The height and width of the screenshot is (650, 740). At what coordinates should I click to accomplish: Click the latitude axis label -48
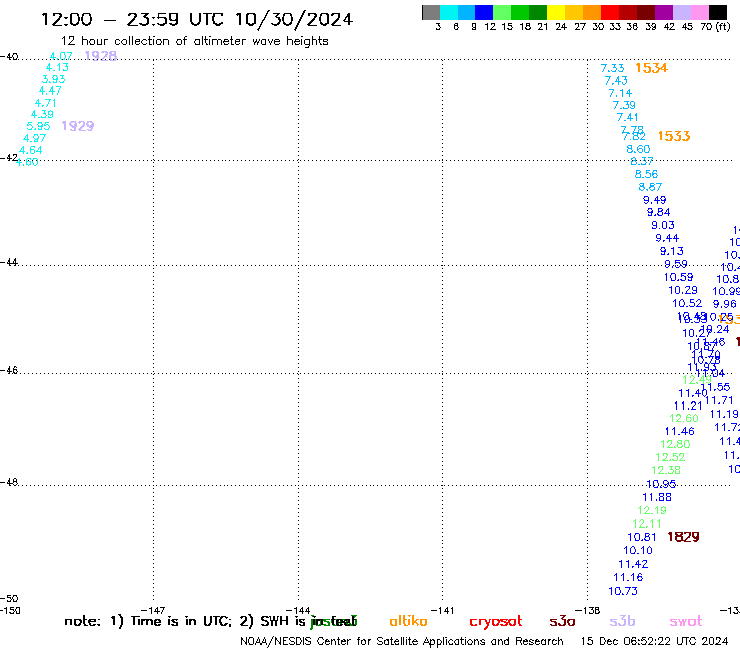point(9,482)
